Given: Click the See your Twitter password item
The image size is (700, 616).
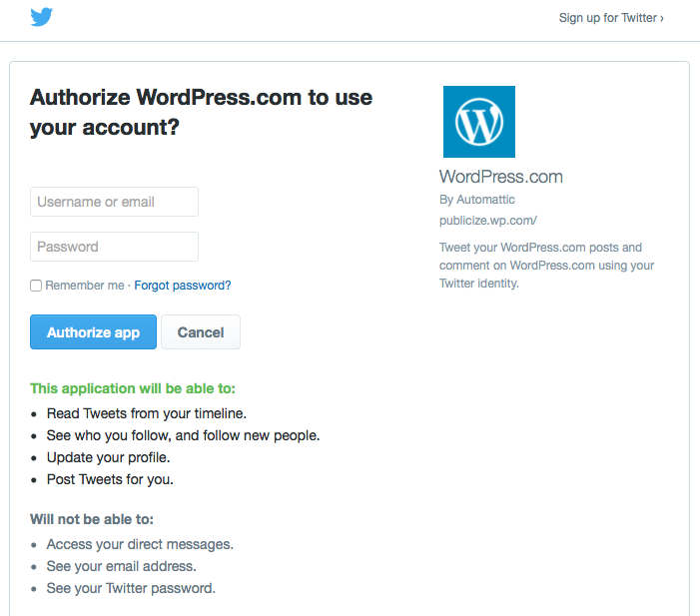Looking at the screenshot, I should [x=131, y=588].
